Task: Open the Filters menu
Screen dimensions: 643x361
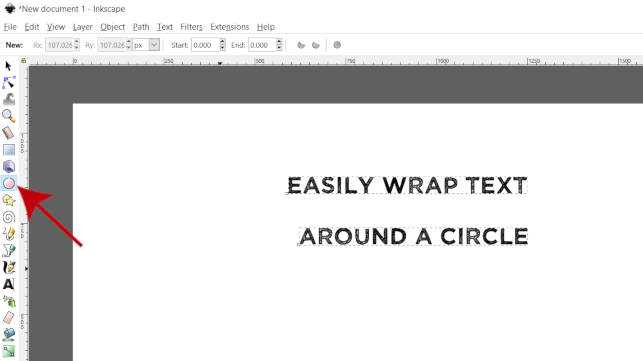Action: (x=192, y=27)
